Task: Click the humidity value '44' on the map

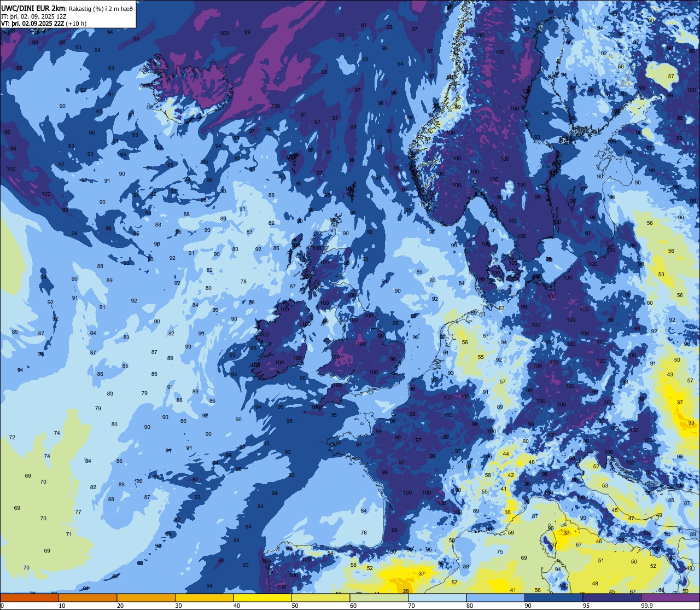Action: coord(506,454)
